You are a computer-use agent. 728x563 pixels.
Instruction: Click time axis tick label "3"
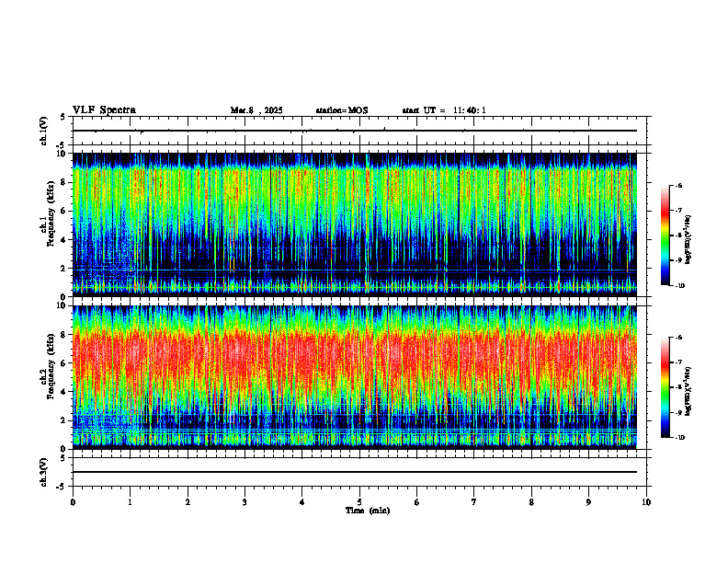[x=245, y=502]
